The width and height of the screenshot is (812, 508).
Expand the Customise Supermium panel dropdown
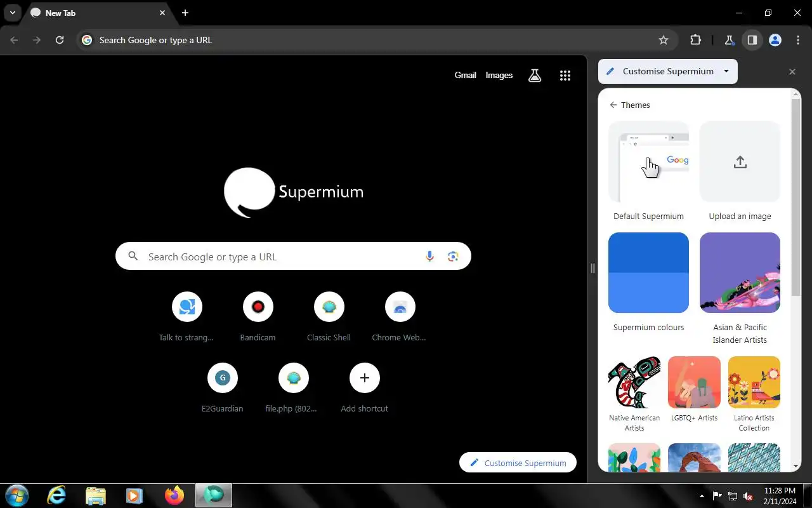726,71
